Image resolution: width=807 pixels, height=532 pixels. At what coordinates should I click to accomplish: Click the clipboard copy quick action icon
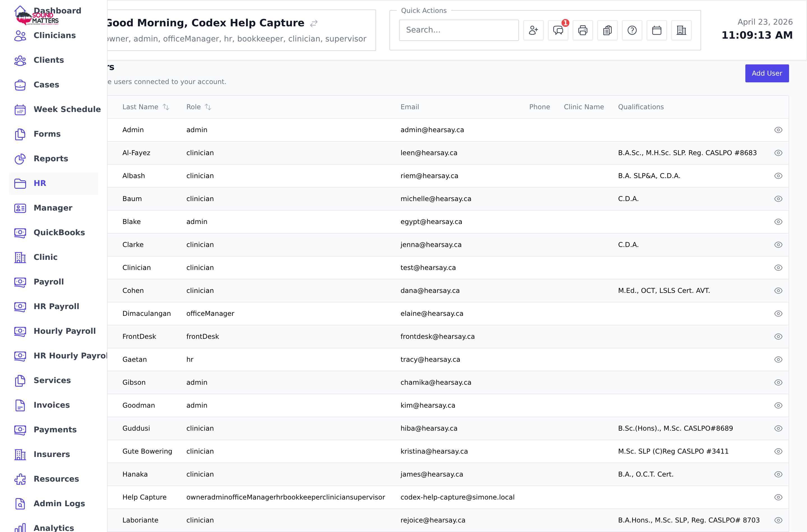click(607, 30)
